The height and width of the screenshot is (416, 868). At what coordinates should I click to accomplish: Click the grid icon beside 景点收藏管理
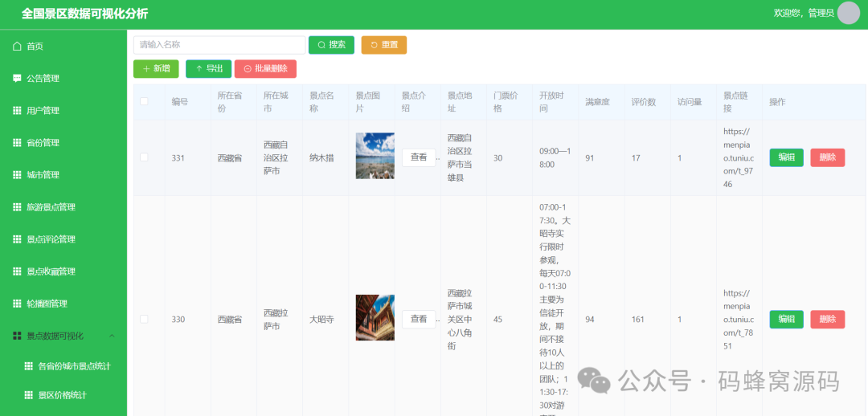tap(17, 271)
